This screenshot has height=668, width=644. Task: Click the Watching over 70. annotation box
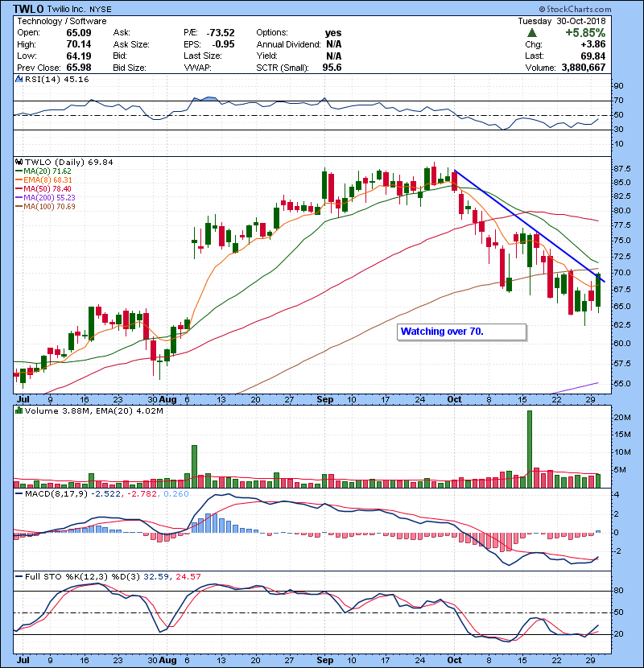point(461,332)
